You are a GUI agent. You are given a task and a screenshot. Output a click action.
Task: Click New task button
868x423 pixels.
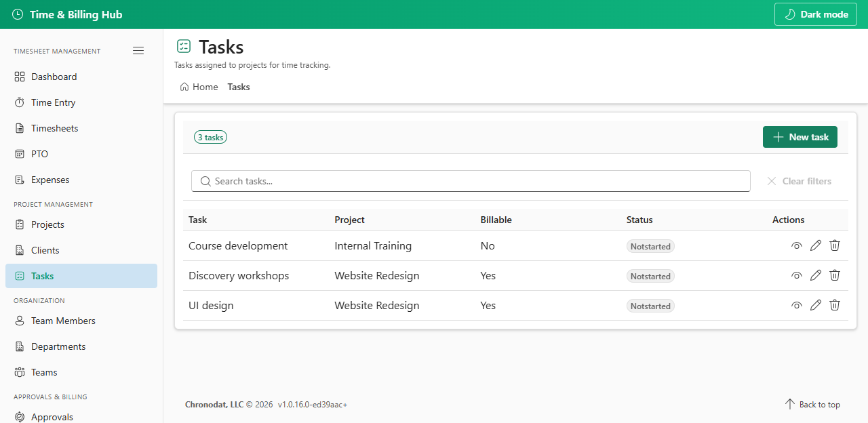pos(800,137)
